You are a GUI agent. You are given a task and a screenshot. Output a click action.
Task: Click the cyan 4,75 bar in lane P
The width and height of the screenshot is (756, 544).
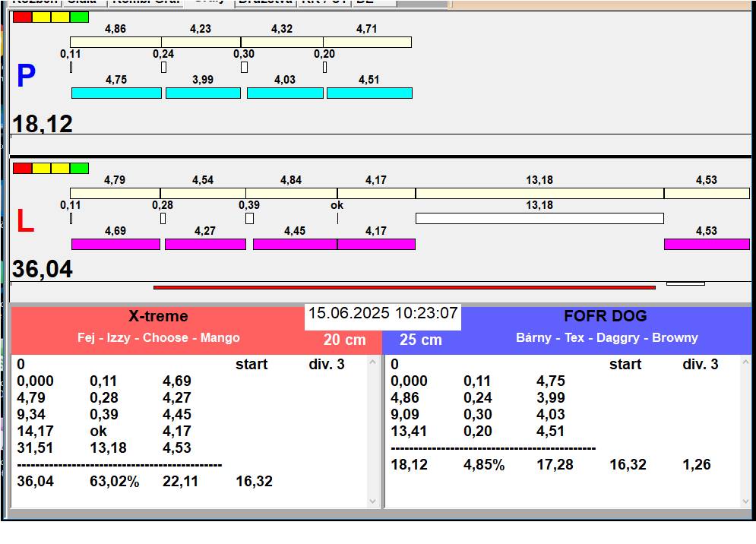tap(116, 93)
